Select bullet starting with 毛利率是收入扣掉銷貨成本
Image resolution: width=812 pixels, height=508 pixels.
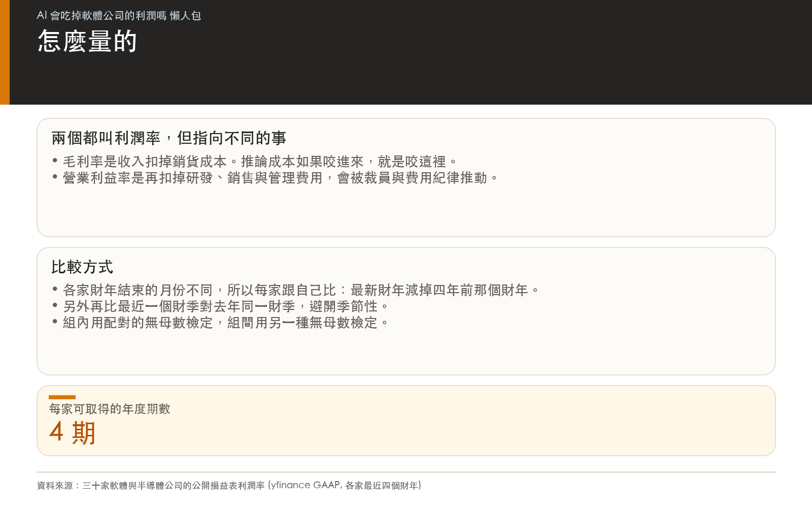[255, 162]
